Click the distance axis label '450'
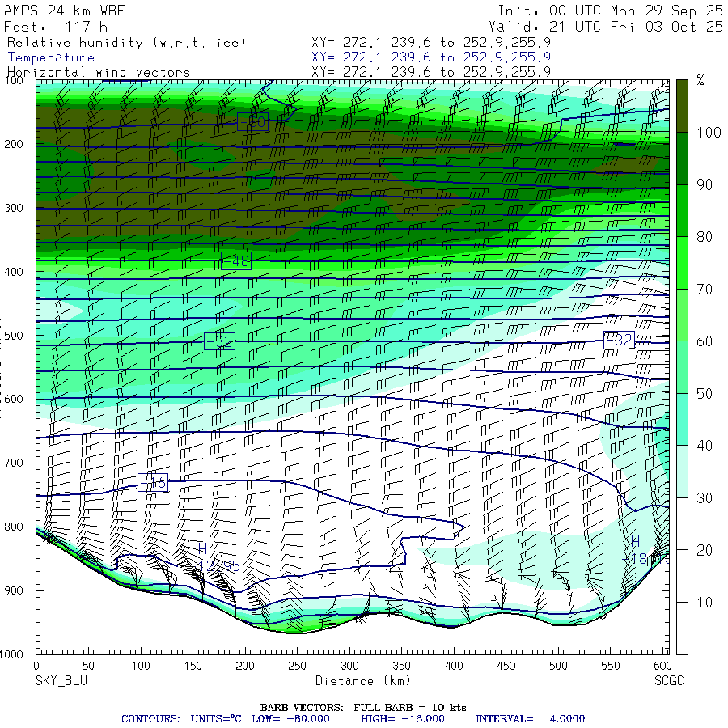Screen dimensions: 728x728 tap(506, 666)
